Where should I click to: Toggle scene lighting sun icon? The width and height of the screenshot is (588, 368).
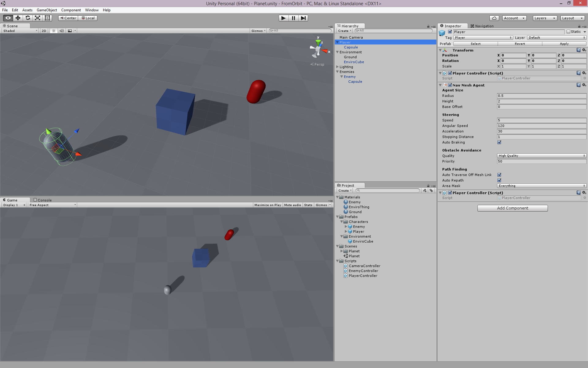[x=54, y=31]
